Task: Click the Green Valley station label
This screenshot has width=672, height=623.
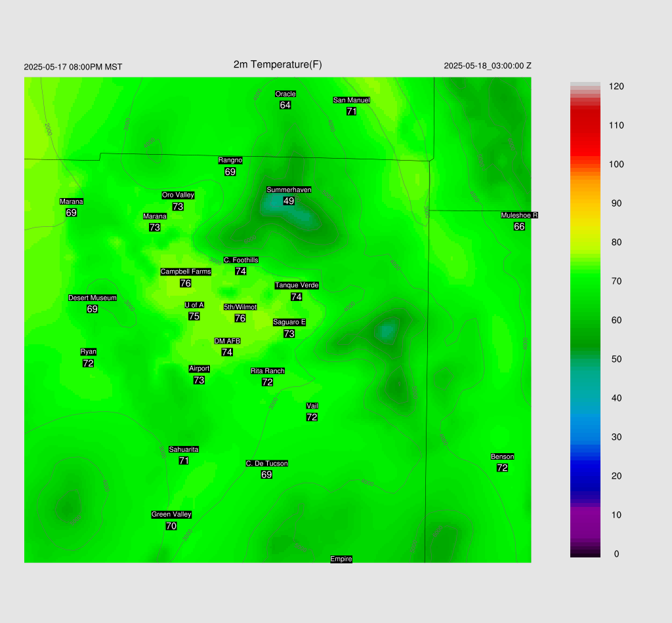Action: tap(171, 515)
